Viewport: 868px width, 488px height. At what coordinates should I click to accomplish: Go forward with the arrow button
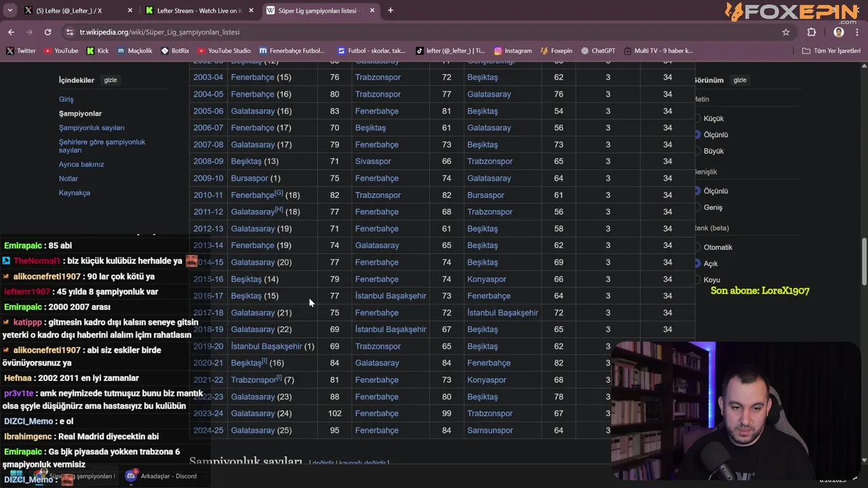point(29,32)
